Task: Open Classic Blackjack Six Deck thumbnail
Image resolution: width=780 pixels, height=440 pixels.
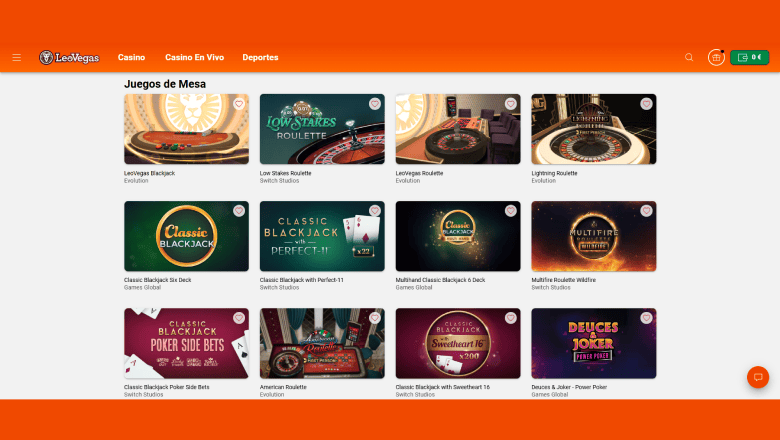Action: pyautogui.click(x=187, y=236)
